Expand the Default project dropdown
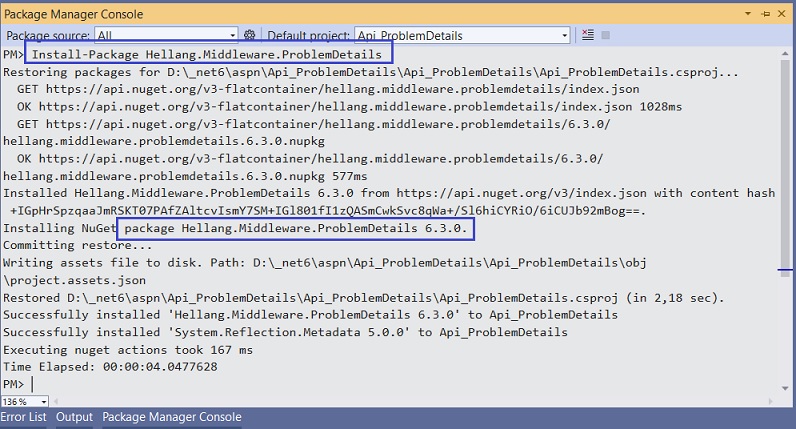796x429 pixels. pos(564,36)
